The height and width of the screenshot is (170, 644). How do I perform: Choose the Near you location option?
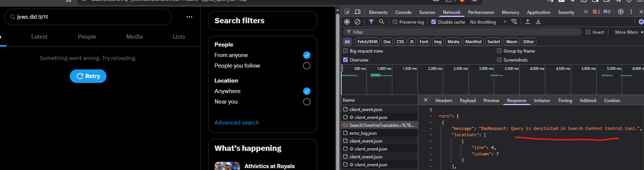pos(306,102)
